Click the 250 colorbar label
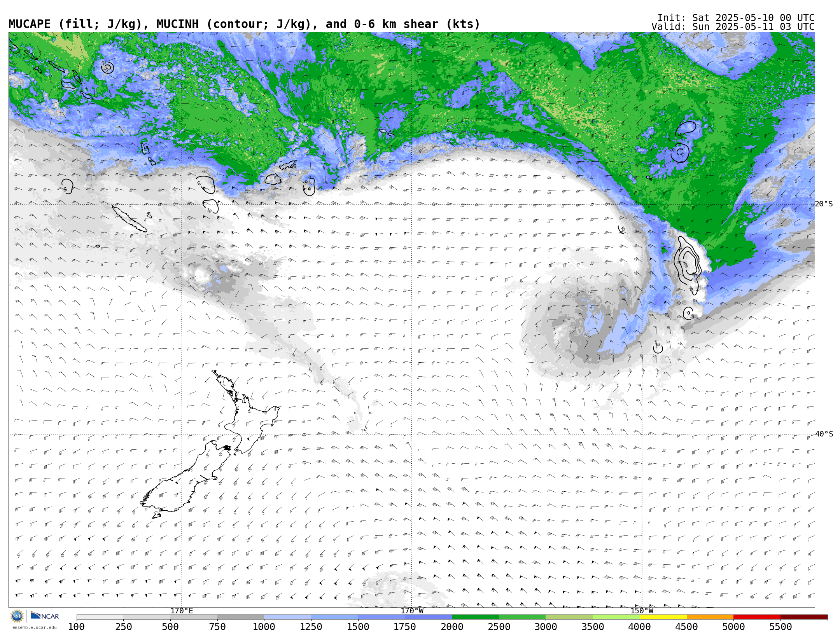The image size is (840, 632). tap(123, 627)
